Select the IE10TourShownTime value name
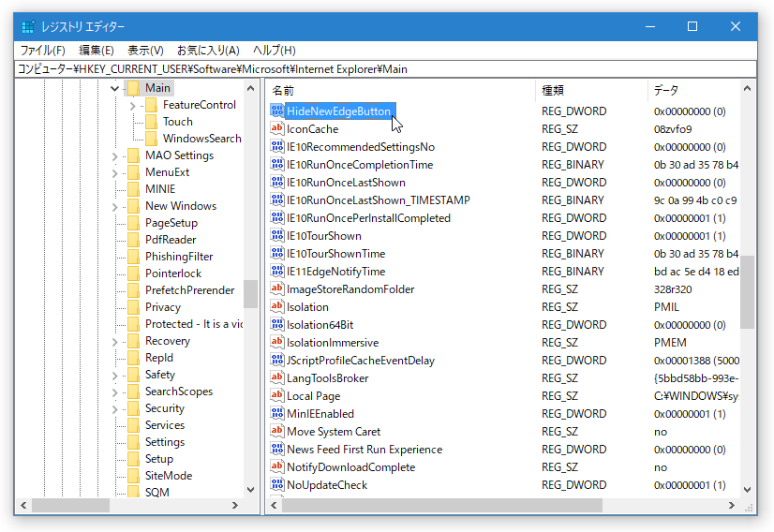 (x=335, y=253)
